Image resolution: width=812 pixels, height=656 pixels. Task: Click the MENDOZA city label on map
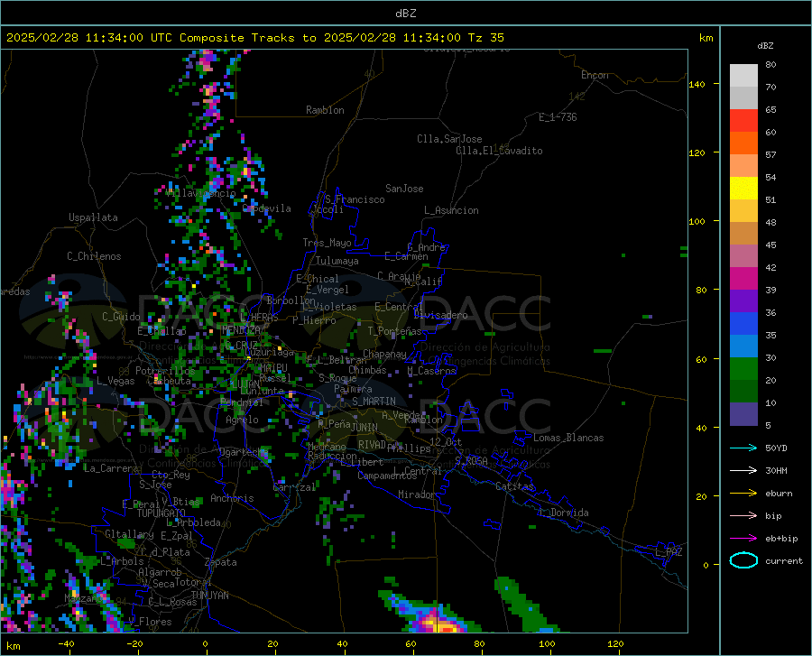241,330
